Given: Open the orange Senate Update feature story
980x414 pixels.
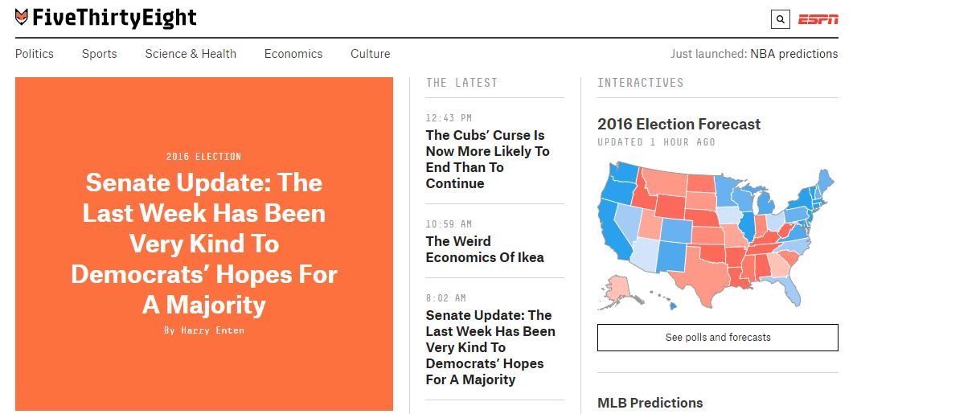Looking at the screenshot, I should click(204, 244).
